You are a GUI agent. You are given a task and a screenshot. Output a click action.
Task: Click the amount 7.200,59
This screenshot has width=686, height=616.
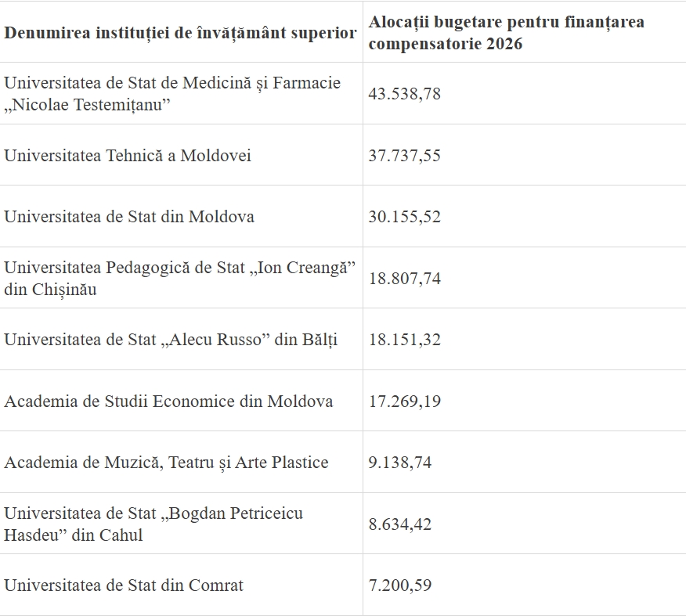pos(400,585)
